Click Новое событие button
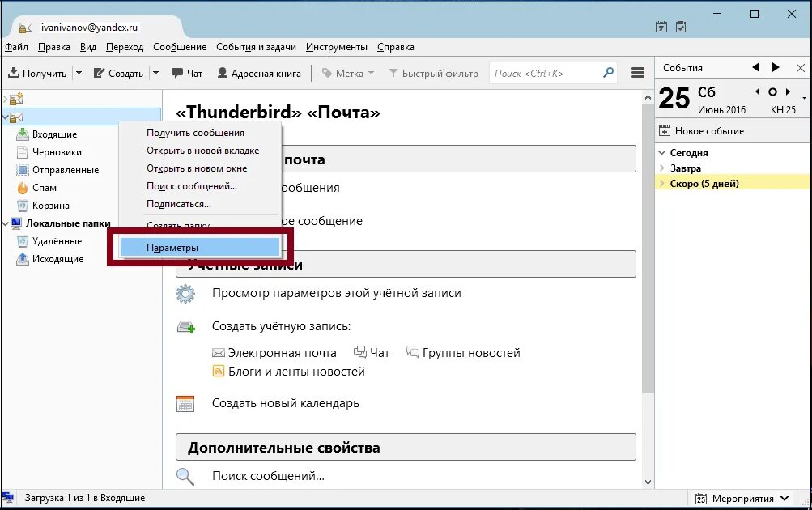Screen dimensions: 812x510 pyautogui.click(x=702, y=131)
